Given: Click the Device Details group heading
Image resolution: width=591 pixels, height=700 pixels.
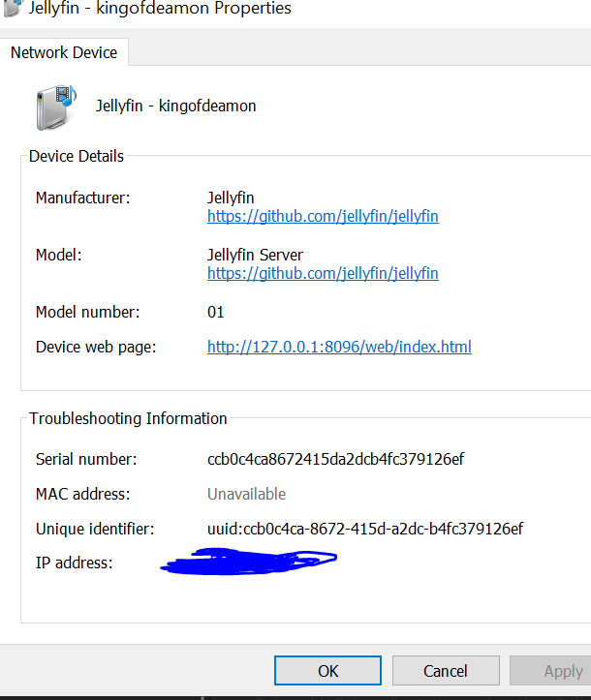Looking at the screenshot, I should [x=77, y=156].
